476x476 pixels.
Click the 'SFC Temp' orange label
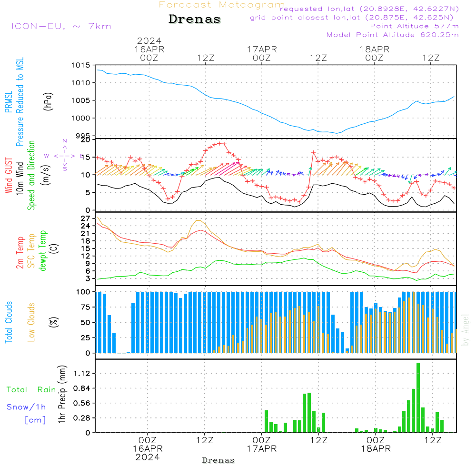pyautogui.click(x=31, y=251)
